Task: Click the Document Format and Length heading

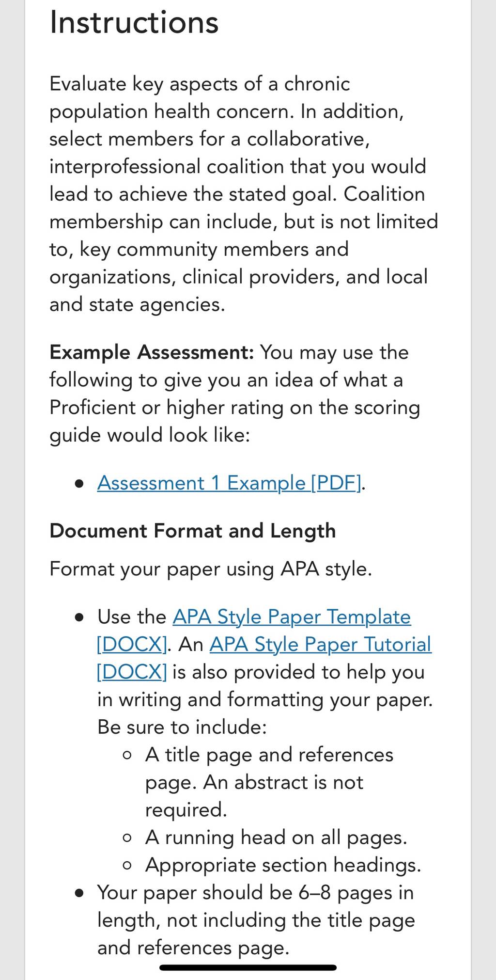Action: coord(193,531)
